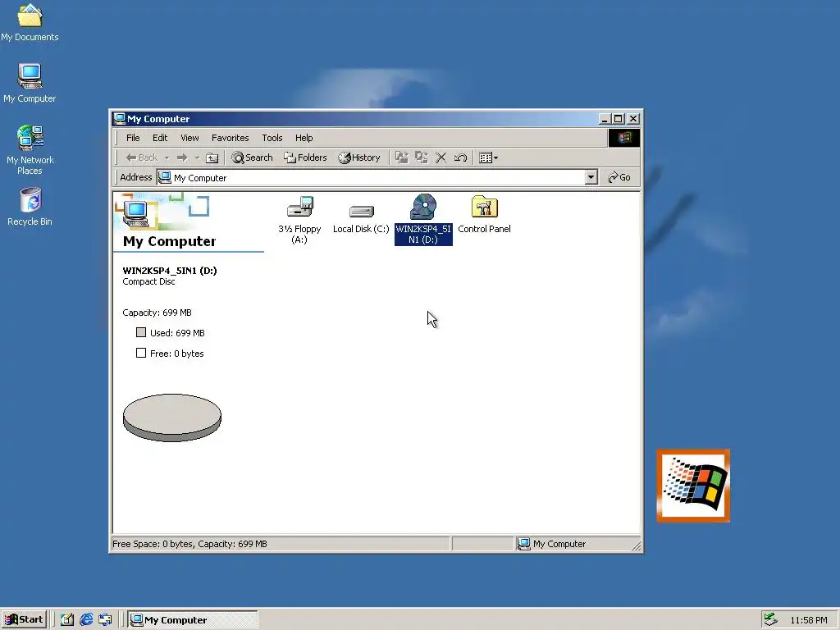This screenshot has width=840, height=630.
Task: Click 'Capacity: 699 MB' text in info pane
Action: tap(157, 313)
